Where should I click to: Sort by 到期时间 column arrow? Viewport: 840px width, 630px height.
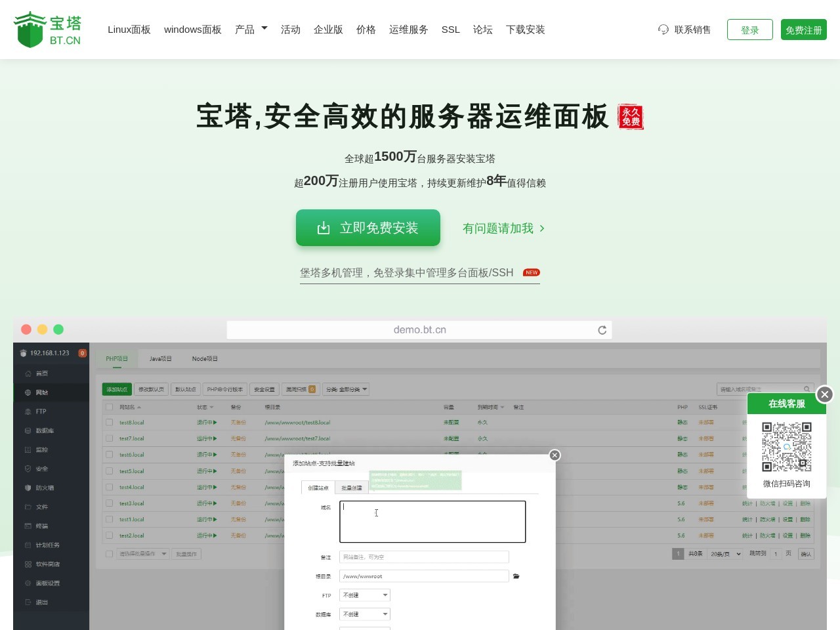[503, 408]
